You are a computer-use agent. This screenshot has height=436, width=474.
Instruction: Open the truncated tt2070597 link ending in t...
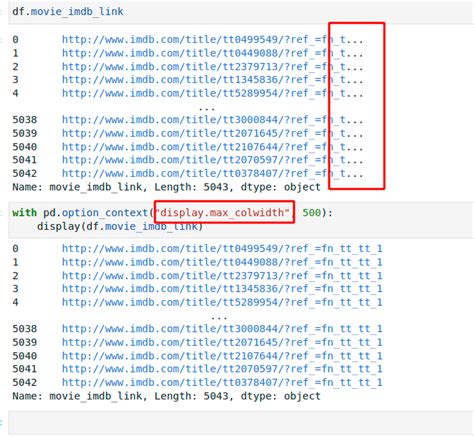[212, 160]
